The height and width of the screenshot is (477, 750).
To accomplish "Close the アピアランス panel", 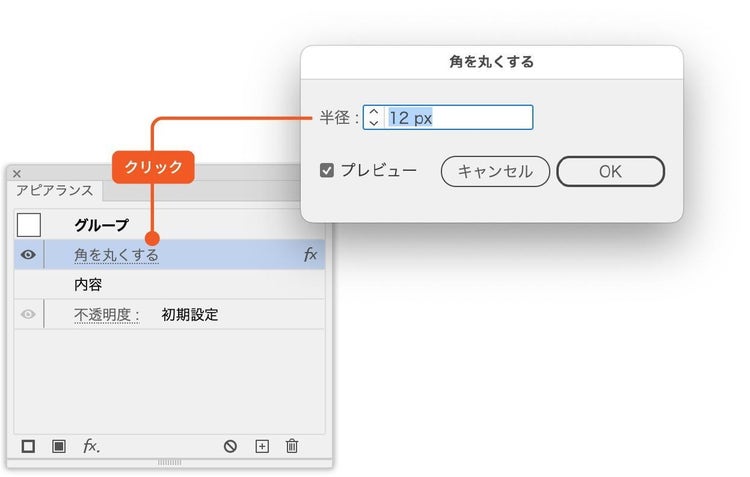I will [17, 174].
